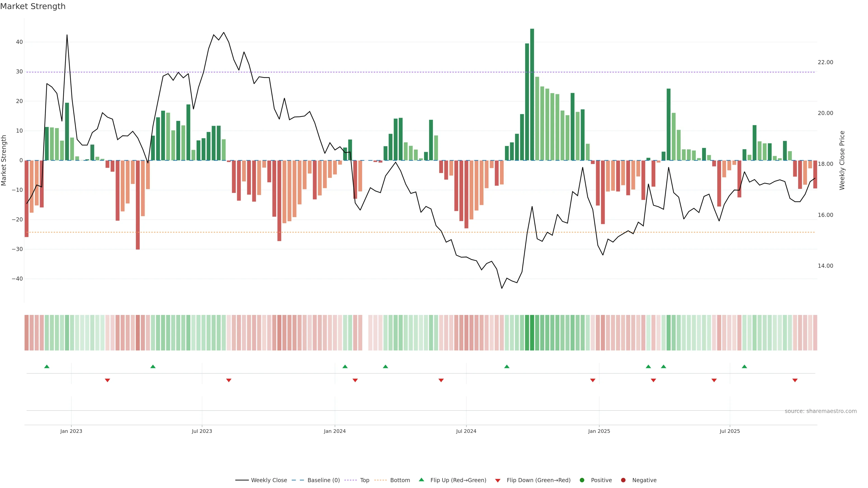Click the deepest red bar near -30
The height and width of the screenshot is (488, 868).
pos(138,205)
